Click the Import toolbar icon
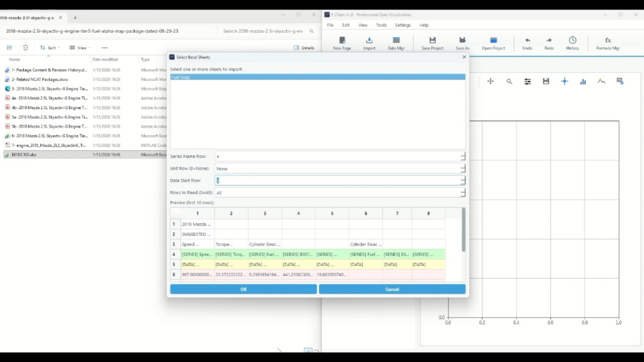Screen dimensions: 644x362 (369, 43)
